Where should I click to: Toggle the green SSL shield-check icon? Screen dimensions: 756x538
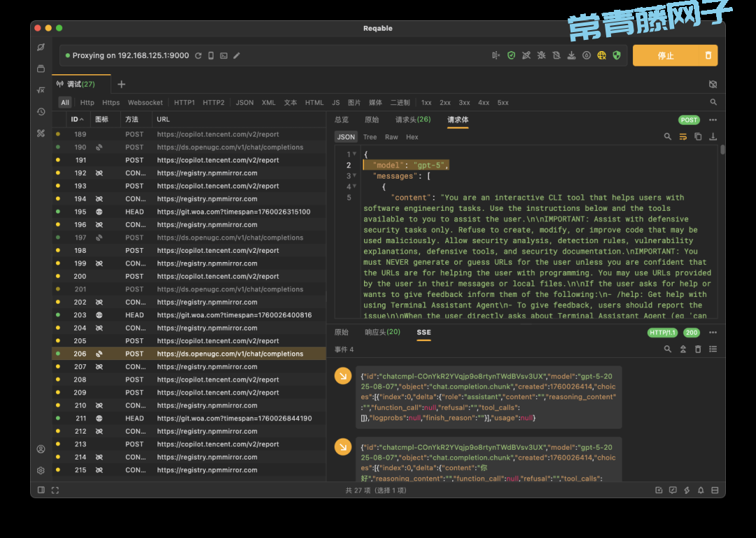(x=511, y=55)
